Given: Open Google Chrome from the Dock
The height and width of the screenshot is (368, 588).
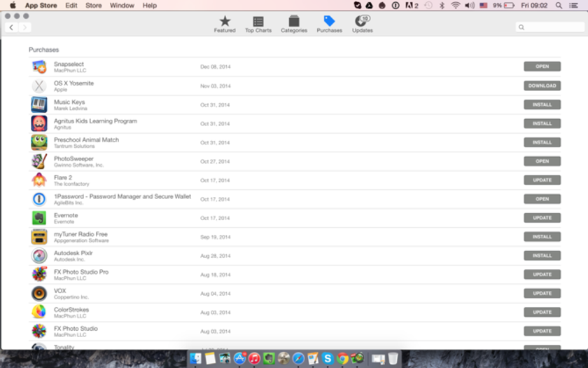Looking at the screenshot, I should [342, 359].
